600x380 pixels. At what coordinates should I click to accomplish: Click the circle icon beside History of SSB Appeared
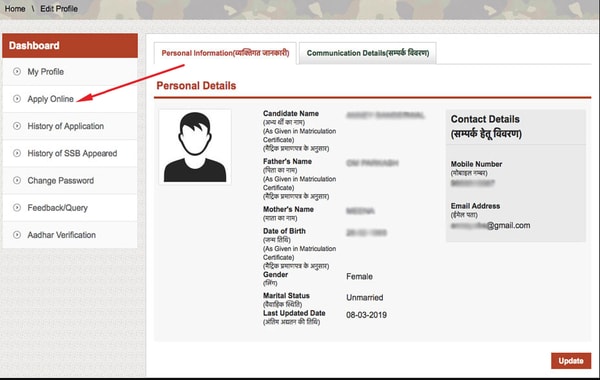17,153
